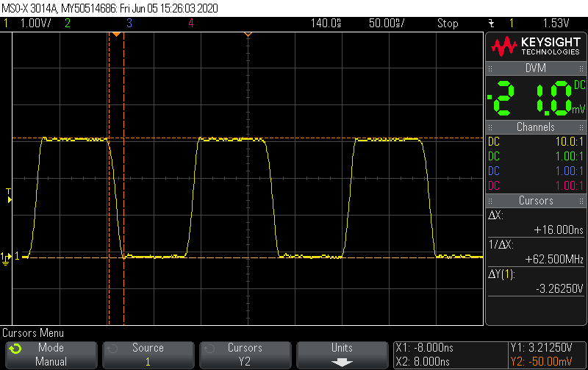
Task: Click the Y2: -50.00mV readout
Action: click(x=541, y=362)
